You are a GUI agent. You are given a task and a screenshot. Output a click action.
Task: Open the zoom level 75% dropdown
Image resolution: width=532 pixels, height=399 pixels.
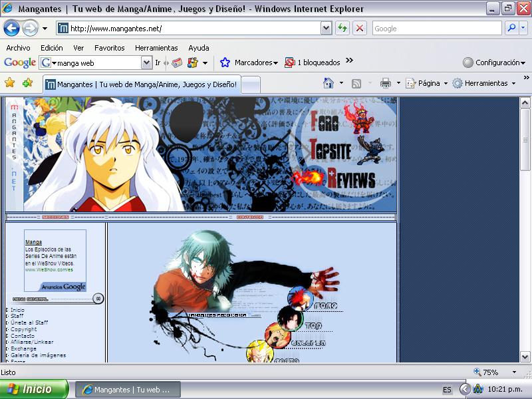(514, 372)
